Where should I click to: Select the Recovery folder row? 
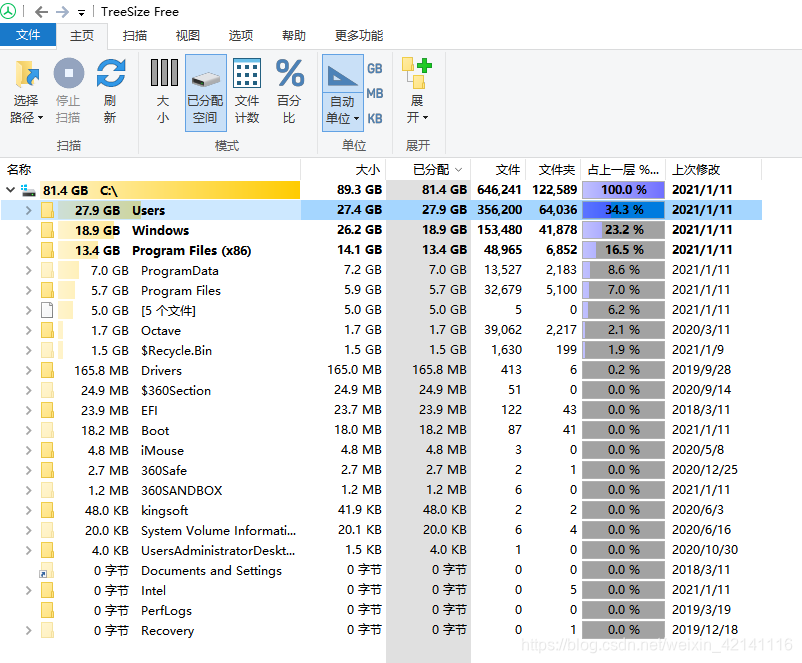tap(382, 630)
